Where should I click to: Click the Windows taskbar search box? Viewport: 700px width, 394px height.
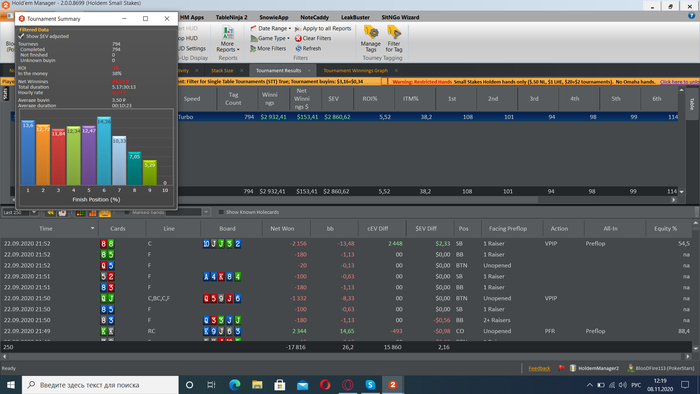coord(100,385)
